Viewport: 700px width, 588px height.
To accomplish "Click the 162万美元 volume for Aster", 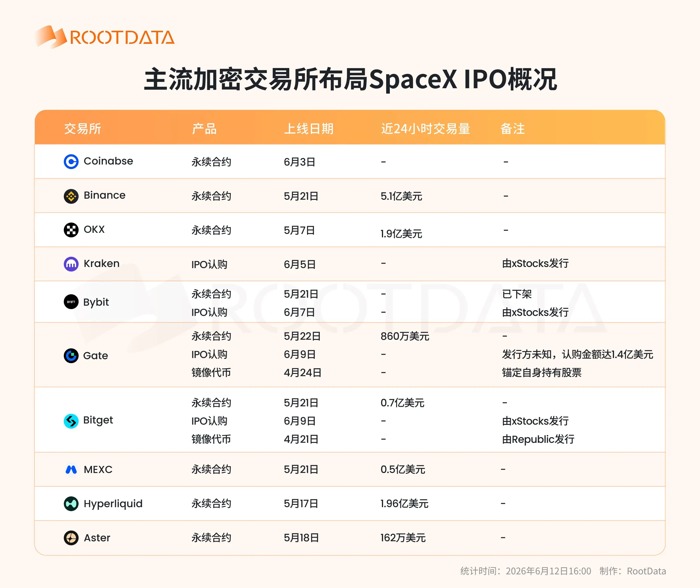I will click(x=403, y=538).
